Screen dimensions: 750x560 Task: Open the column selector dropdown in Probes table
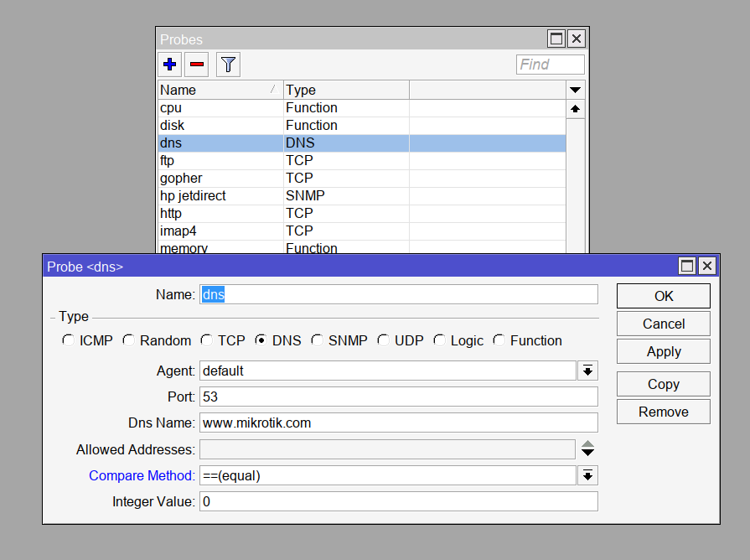pyautogui.click(x=575, y=90)
